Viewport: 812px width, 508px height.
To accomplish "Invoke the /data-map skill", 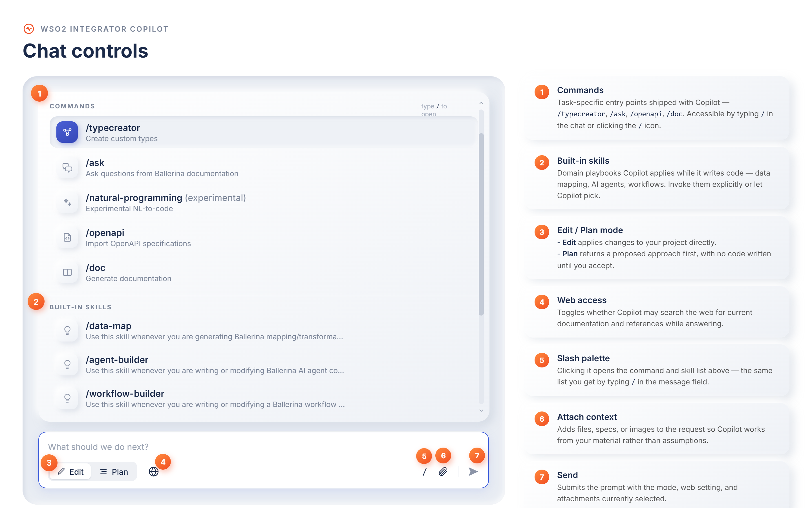I will [264, 330].
